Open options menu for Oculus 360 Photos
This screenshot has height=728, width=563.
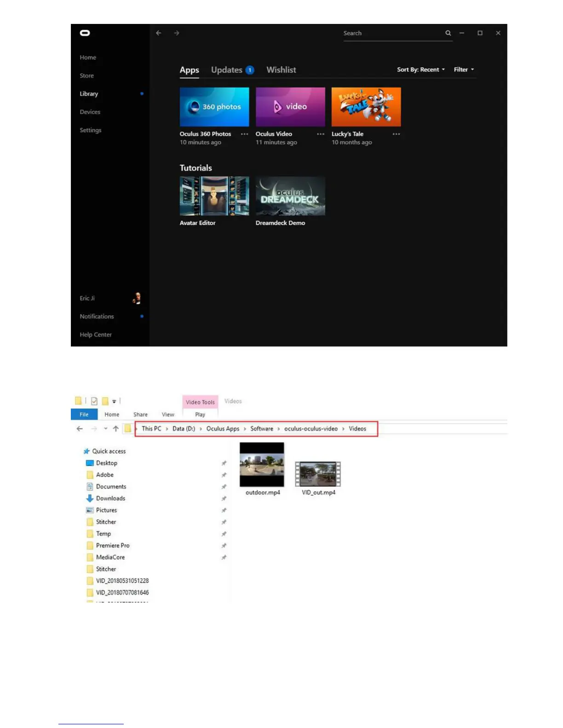pyautogui.click(x=245, y=134)
